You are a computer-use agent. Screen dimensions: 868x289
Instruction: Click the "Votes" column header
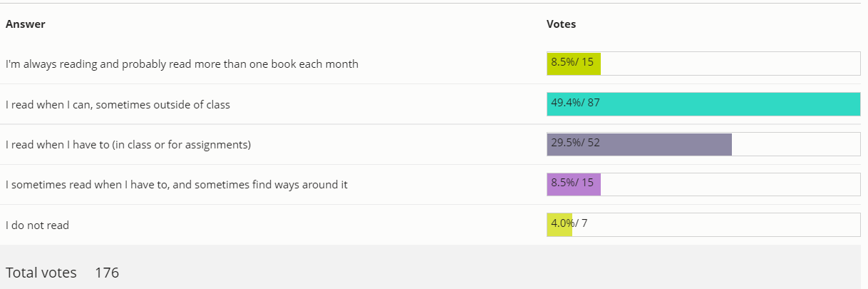pyautogui.click(x=561, y=24)
